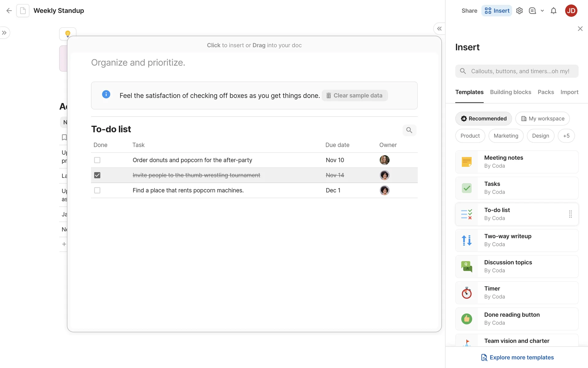The width and height of the screenshot is (588, 368).
Task: Switch to the Building blocks tab
Action: pos(511,92)
